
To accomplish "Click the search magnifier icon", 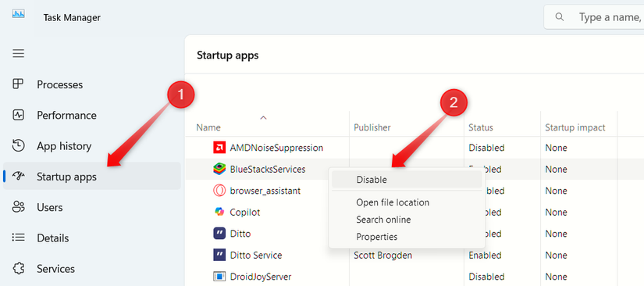I will [560, 17].
